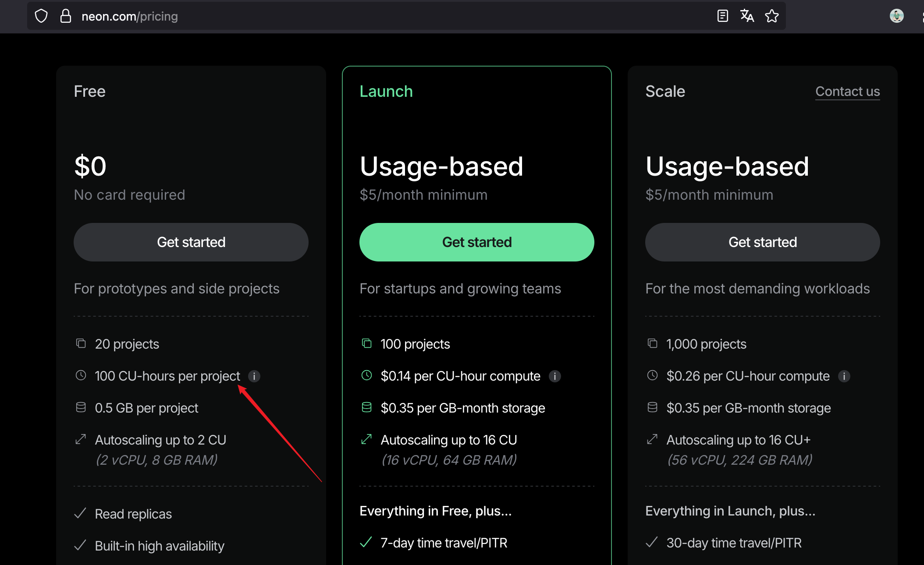Click the projects icon beside 1,000 projects
This screenshot has height=565, width=924.
[x=652, y=343]
